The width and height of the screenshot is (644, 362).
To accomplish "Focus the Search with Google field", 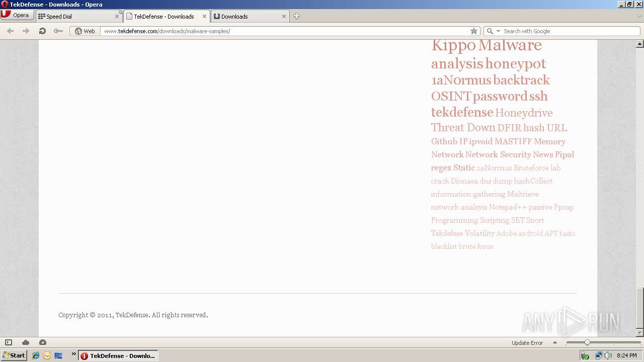I will pyautogui.click(x=571, y=31).
